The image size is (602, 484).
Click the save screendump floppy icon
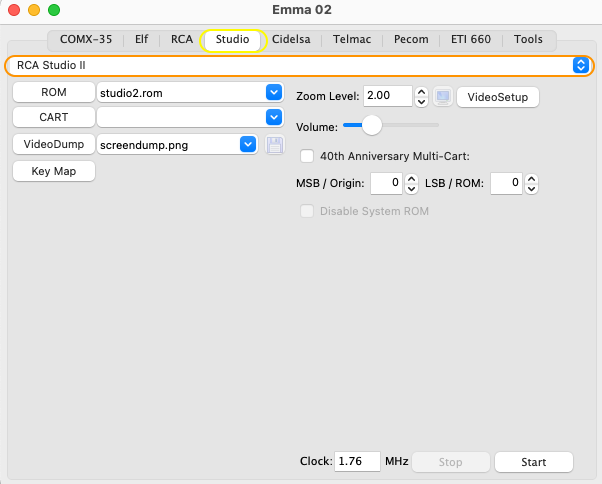(x=275, y=145)
